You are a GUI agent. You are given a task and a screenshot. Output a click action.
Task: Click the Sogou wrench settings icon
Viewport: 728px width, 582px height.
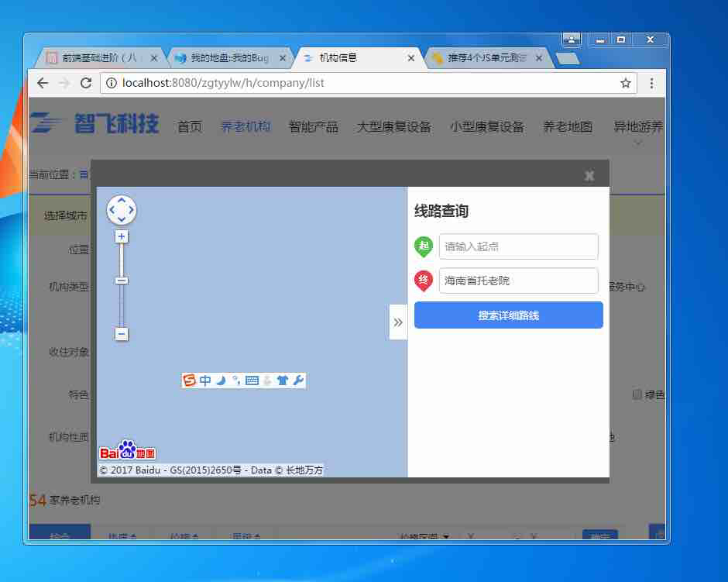(298, 381)
